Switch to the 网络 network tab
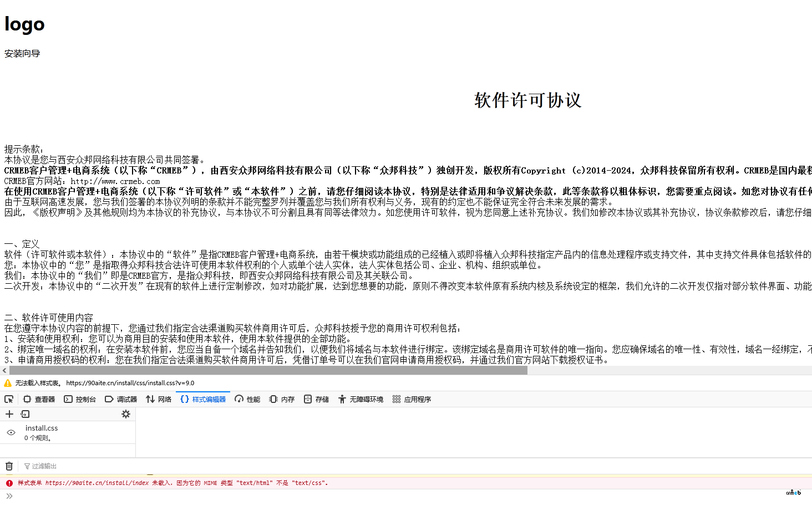The width and height of the screenshot is (812, 511). tap(159, 399)
